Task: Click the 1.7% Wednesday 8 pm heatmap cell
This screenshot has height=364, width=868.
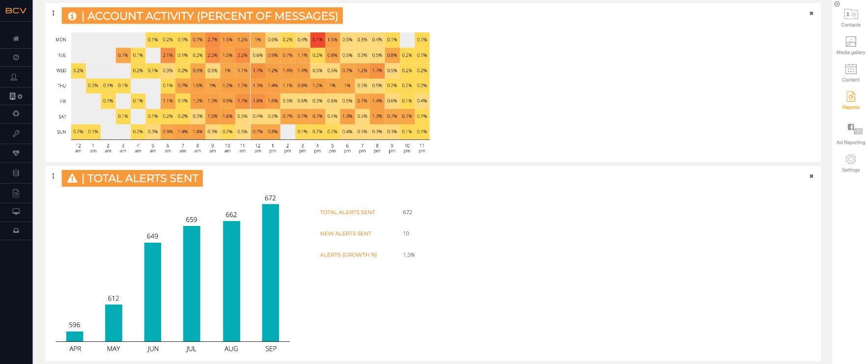Action: (377, 70)
